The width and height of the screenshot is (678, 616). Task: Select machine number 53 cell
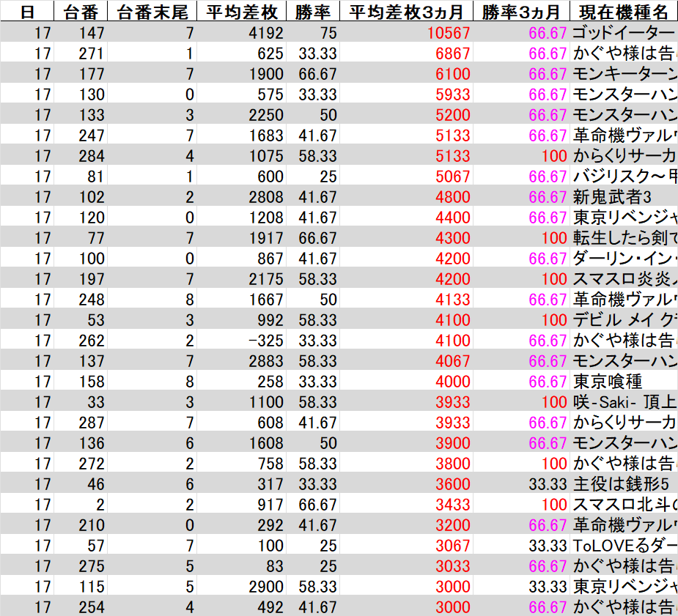[x=81, y=320]
